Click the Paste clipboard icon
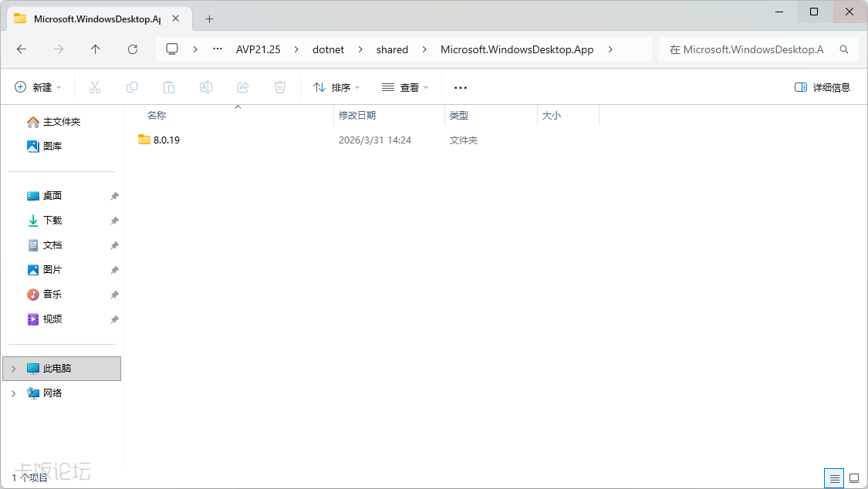Viewport: 868px width, 489px height. point(169,87)
